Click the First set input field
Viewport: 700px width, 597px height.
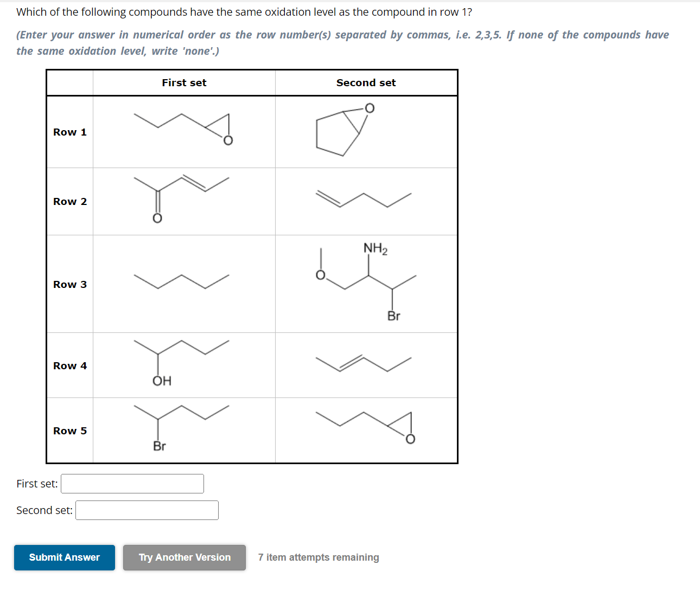click(x=132, y=484)
